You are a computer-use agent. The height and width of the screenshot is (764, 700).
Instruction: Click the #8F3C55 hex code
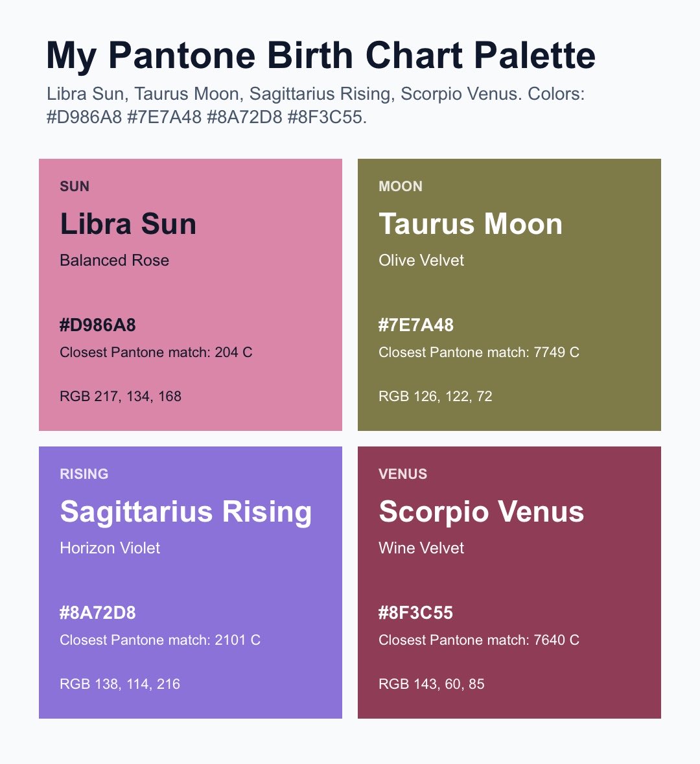coord(416,613)
